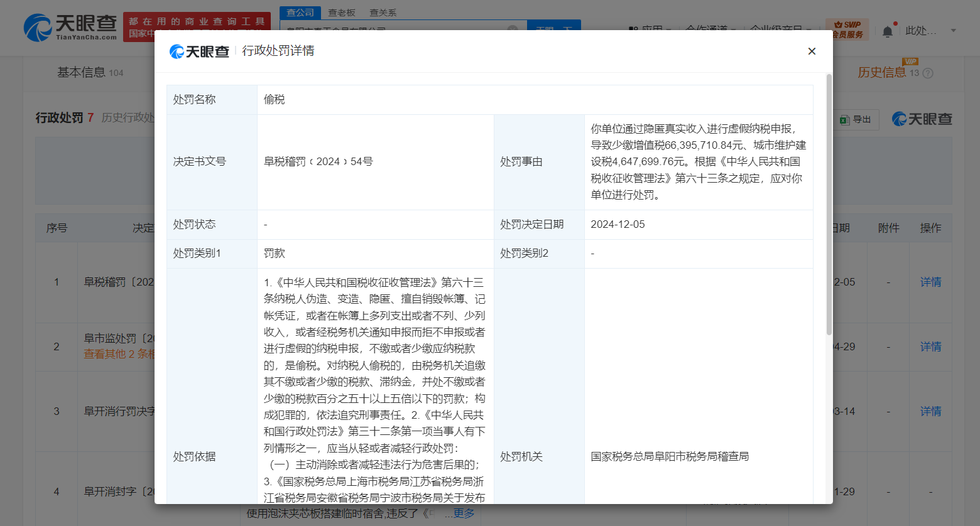980x526 pixels.
Task: Click the 操作 column header
Action: point(930,228)
